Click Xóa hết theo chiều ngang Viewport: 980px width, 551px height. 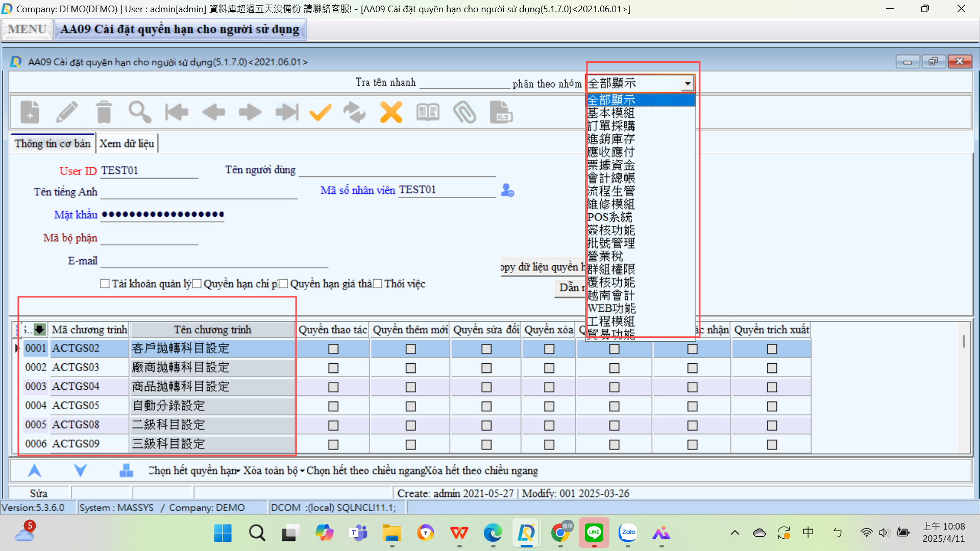click(x=482, y=470)
